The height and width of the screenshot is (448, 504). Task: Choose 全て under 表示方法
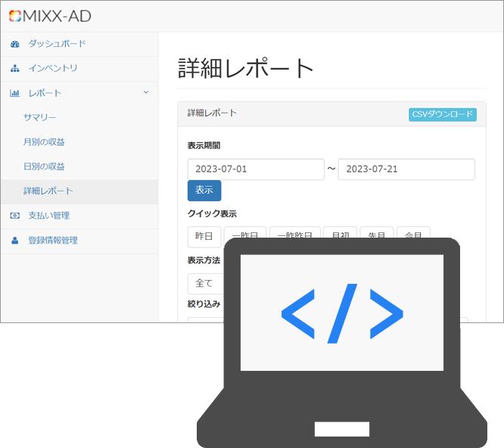click(x=204, y=283)
